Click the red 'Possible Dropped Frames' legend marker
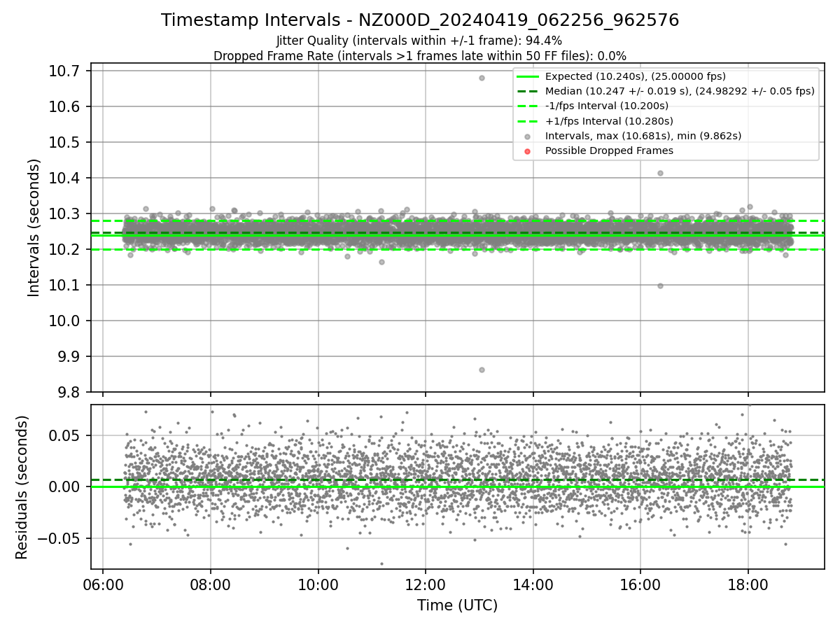 tap(528, 151)
